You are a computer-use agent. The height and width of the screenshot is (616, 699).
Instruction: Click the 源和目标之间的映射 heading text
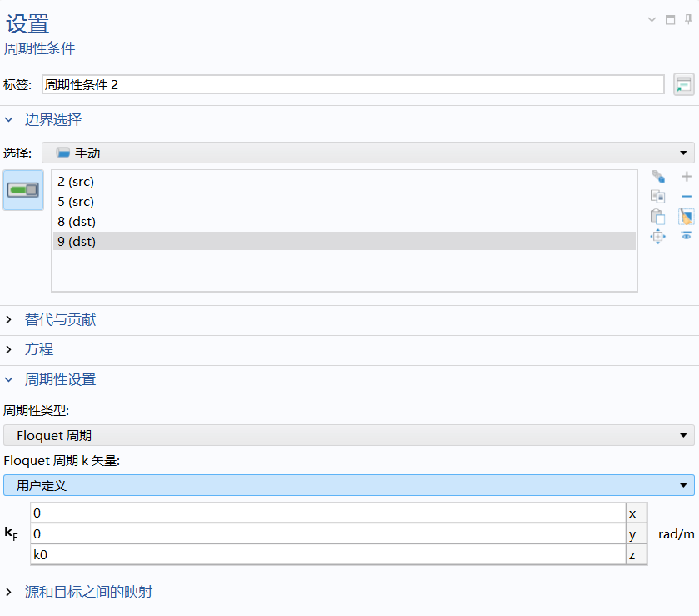(x=88, y=592)
